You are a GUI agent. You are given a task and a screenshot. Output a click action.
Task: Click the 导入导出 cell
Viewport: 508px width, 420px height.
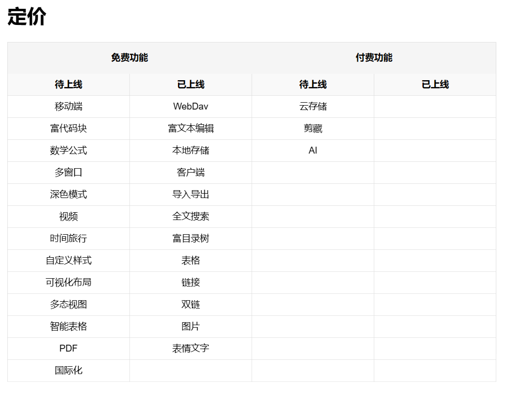[x=191, y=195]
